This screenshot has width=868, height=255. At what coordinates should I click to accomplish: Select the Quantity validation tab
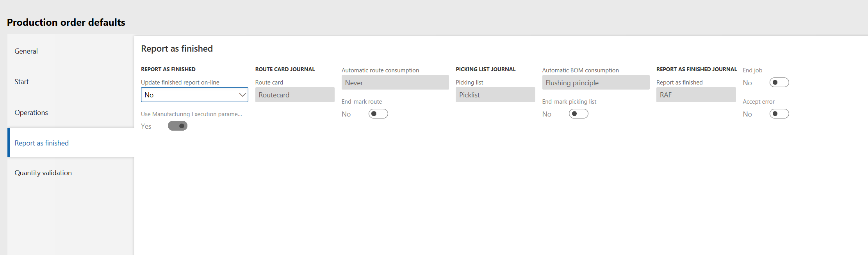click(43, 173)
